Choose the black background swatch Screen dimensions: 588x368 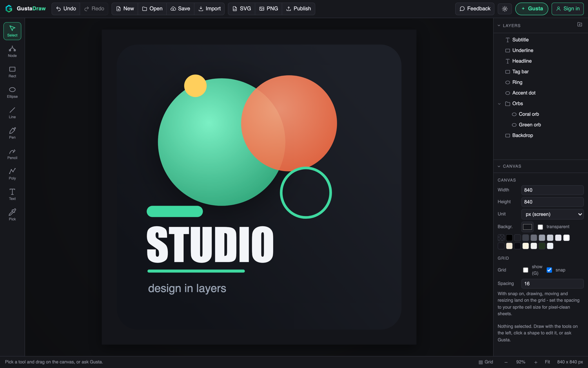509,238
